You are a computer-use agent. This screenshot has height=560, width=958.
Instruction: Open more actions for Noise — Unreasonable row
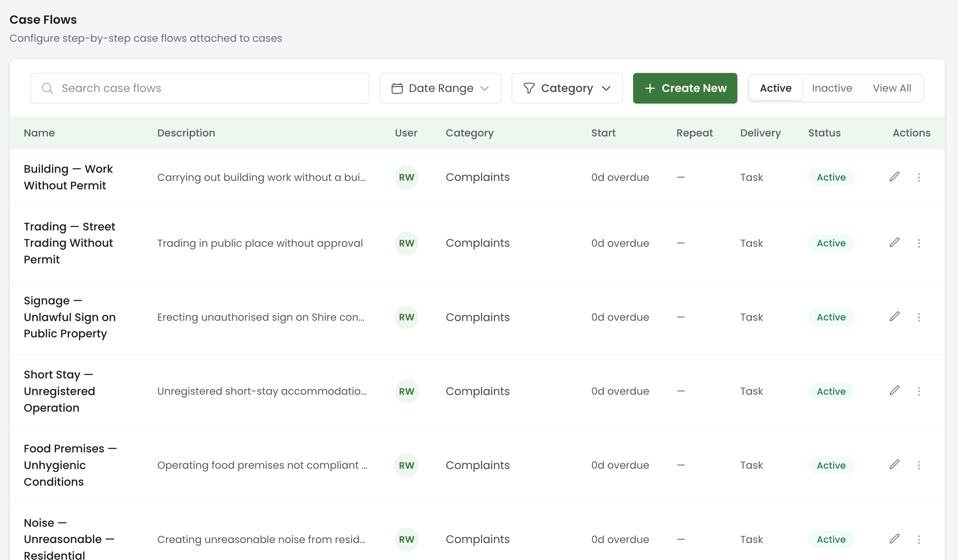pos(919,539)
